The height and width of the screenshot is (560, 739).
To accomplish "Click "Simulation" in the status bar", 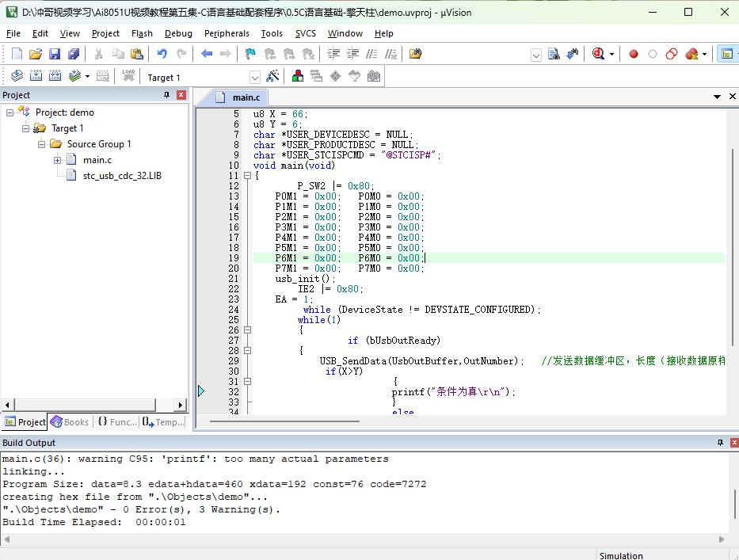I will (x=621, y=555).
